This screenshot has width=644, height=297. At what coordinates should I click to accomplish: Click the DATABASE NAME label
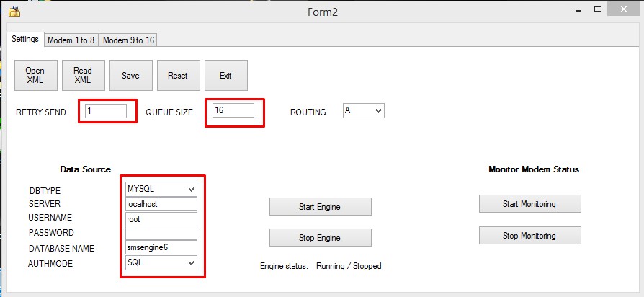point(61,249)
